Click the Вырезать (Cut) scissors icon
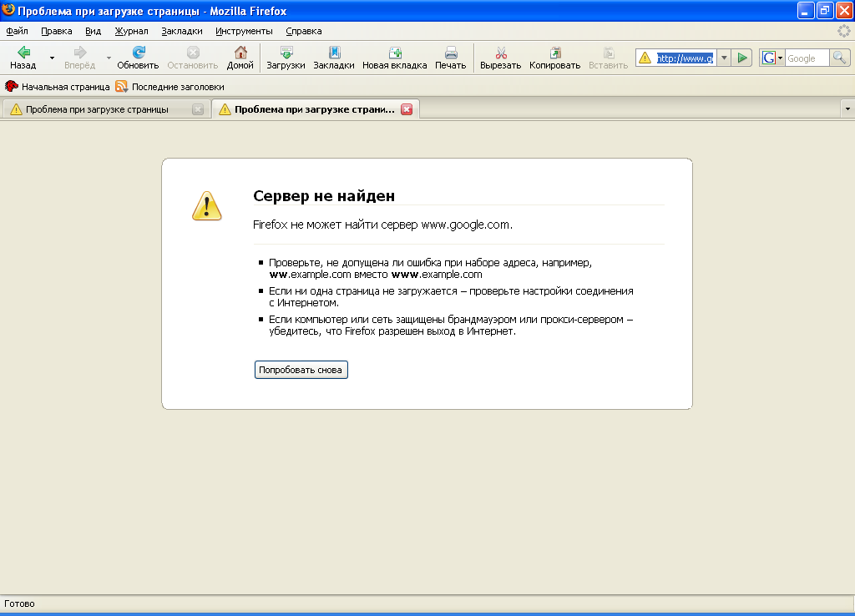 coord(501,53)
